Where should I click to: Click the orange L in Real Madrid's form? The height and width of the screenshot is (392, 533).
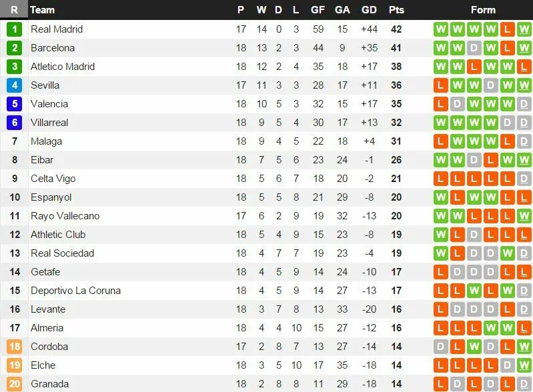click(507, 29)
